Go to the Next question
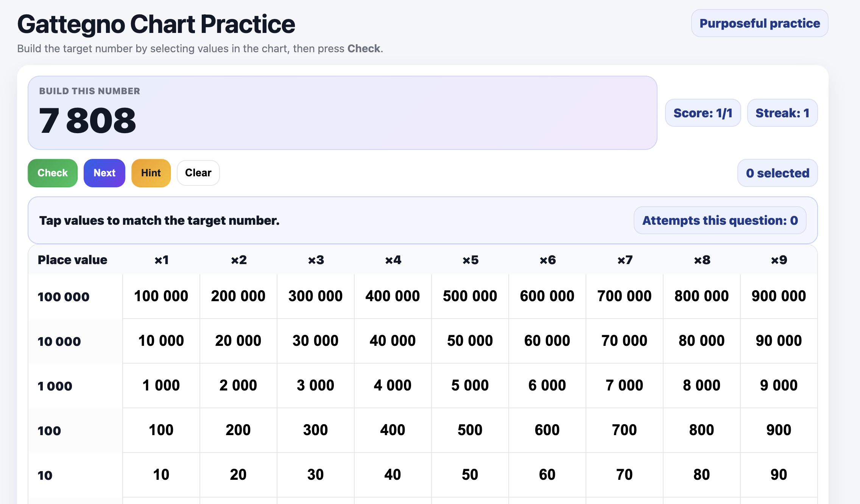The width and height of the screenshot is (860, 504). pyautogui.click(x=104, y=173)
